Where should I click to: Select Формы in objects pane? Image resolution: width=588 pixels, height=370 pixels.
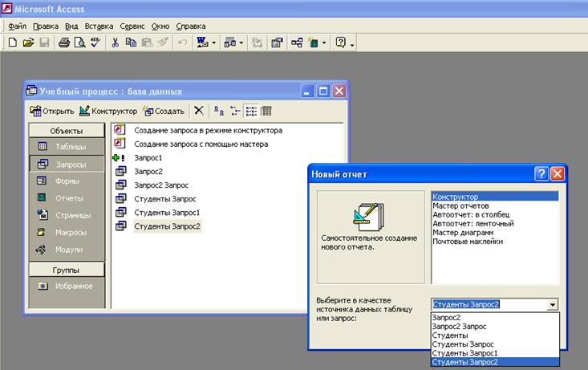(67, 181)
